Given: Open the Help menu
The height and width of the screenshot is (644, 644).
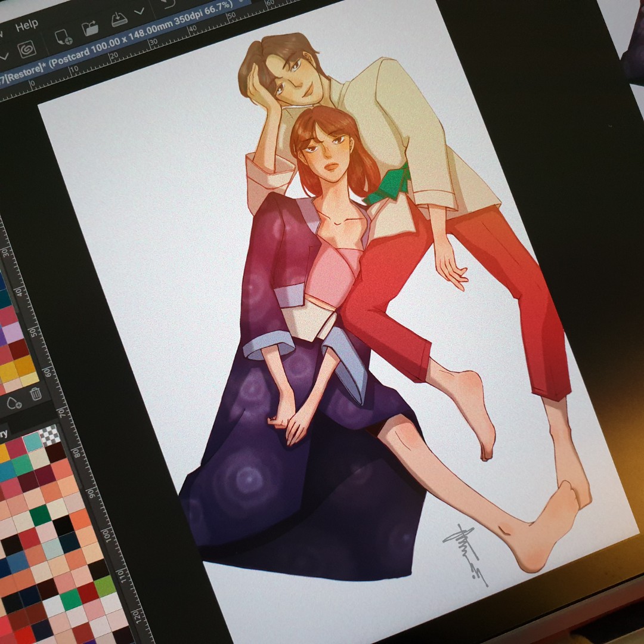Looking at the screenshot, I should [x=27, y=26].
